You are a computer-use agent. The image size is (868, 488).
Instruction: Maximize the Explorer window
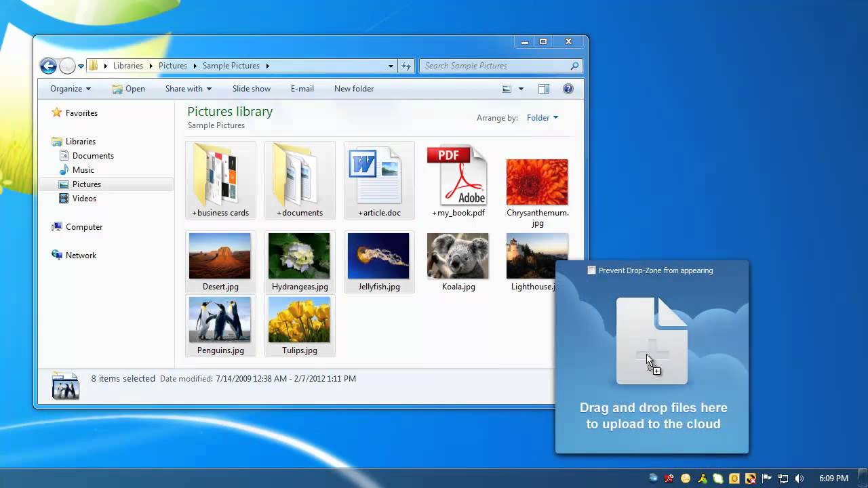(543, 42)
